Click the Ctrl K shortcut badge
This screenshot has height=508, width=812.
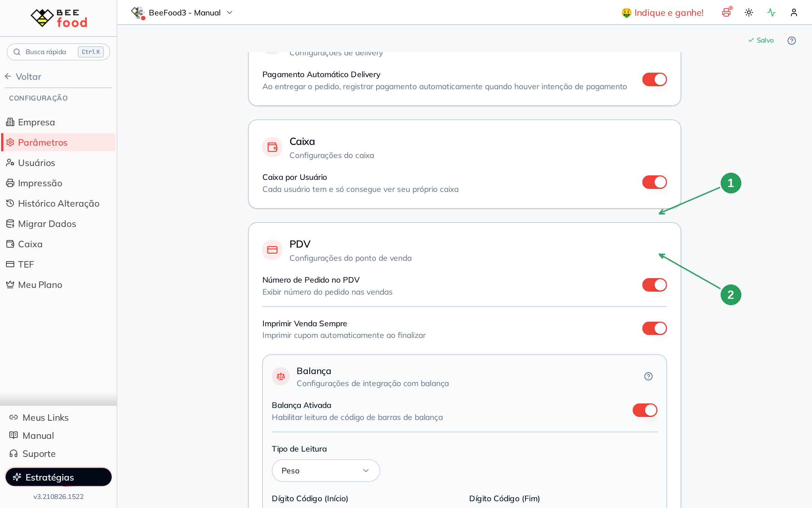point(91,52)
